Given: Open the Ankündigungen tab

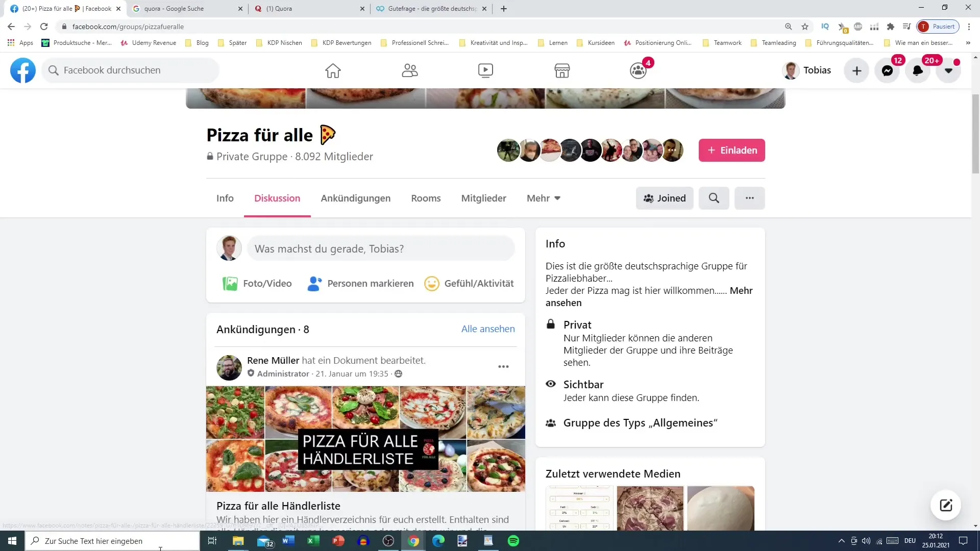Looking at the screenshot, I should [x=356, y=198].
